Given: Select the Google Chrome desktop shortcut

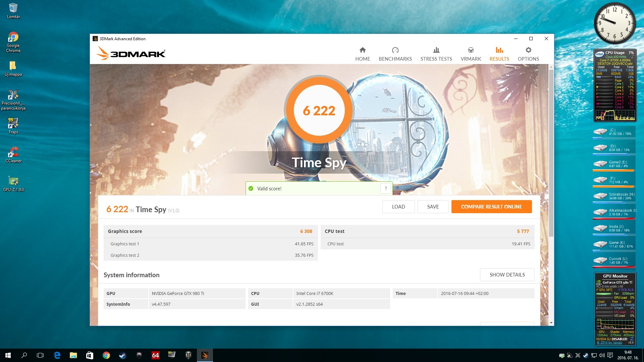Looking at the screenshot, I should (x=13, y=42).
